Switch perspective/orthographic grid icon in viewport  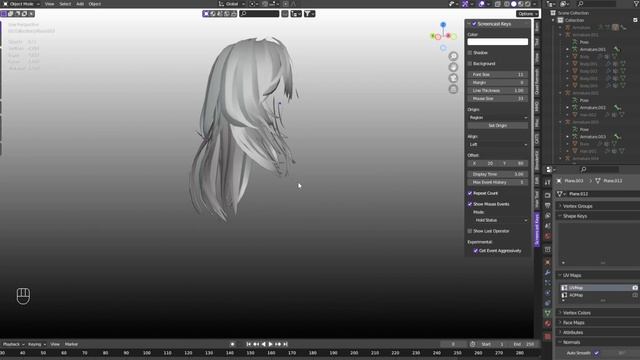[453, 89]
